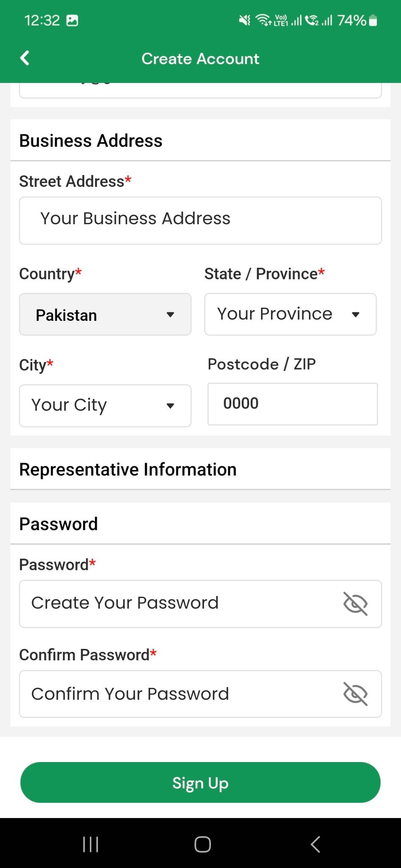The image size is (401, 868).
Task: Focus the Your Business Address field
Action: [x=200, y=220]
